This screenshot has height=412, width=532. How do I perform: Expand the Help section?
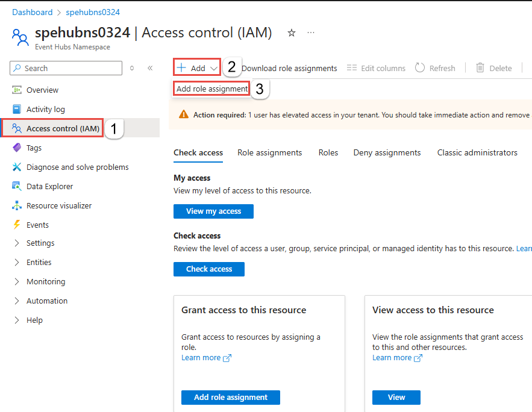pyautogui.click(x=17, y=320)
